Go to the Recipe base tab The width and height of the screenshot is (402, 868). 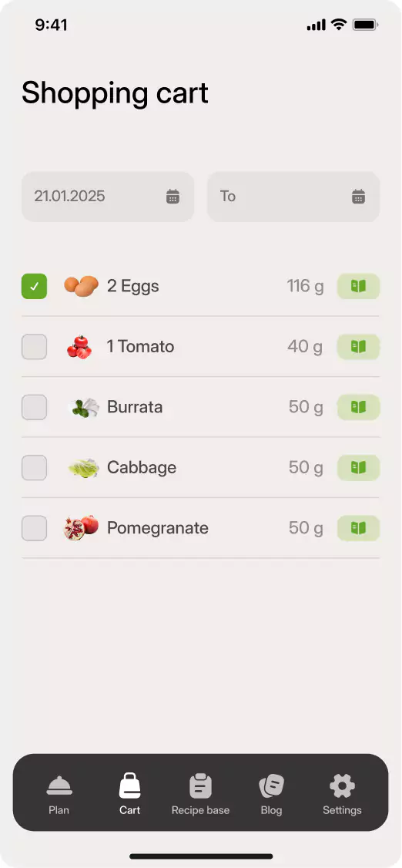click(x=201, y=795)
